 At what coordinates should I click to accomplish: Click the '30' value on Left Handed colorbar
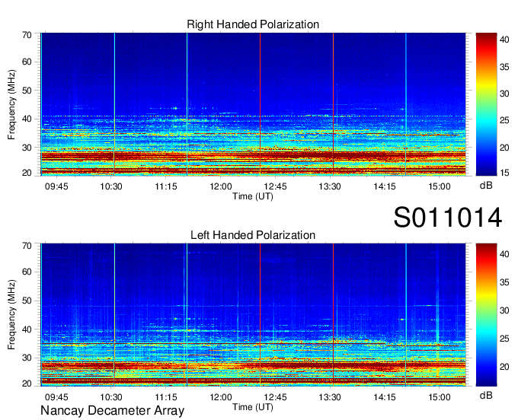click(504, 310)
